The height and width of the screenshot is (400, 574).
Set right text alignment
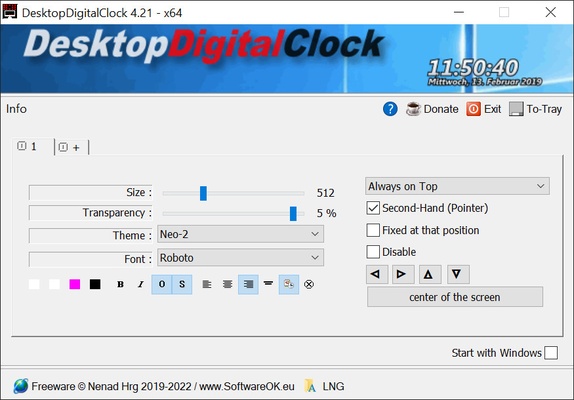coord(248,284)
